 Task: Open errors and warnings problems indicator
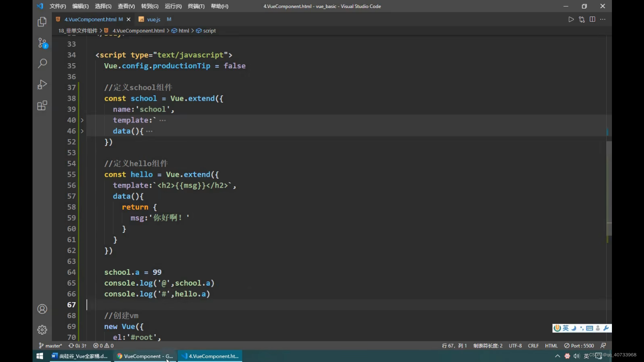pyautogui.click(x=103, y=346)
